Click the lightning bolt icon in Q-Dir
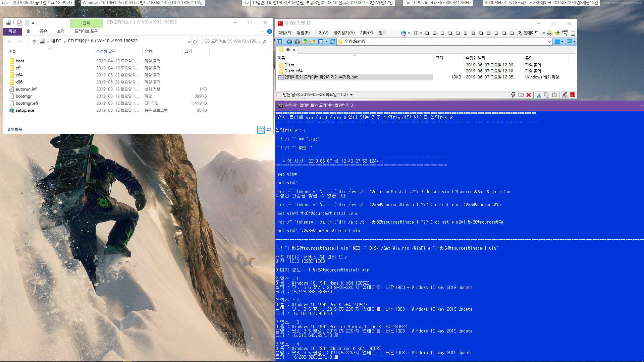644x362 pixels. (513, 95)
